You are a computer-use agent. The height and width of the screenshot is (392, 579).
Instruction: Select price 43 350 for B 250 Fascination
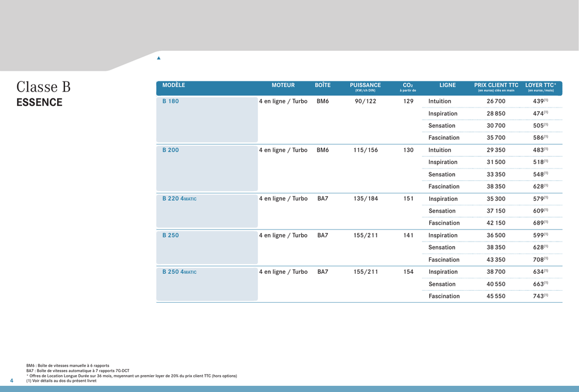point(496,260)
